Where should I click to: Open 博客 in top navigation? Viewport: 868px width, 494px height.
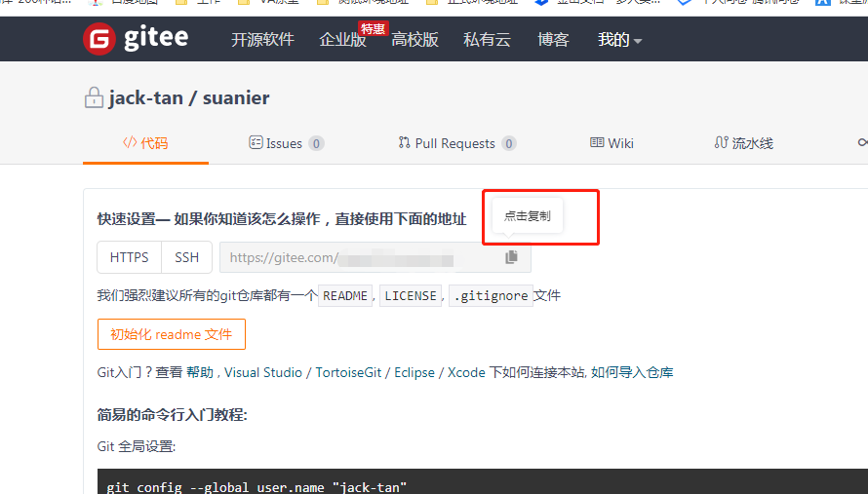tap(553, 39)
